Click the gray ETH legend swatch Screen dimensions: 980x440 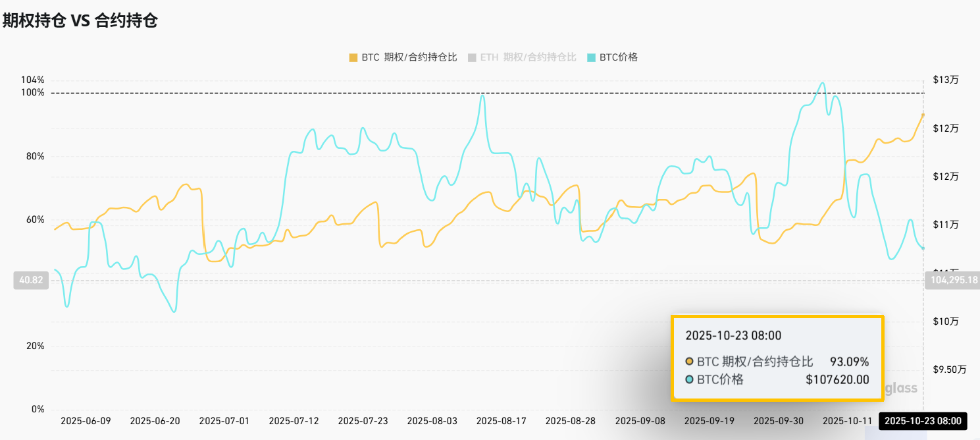click(x=471, y=57)
